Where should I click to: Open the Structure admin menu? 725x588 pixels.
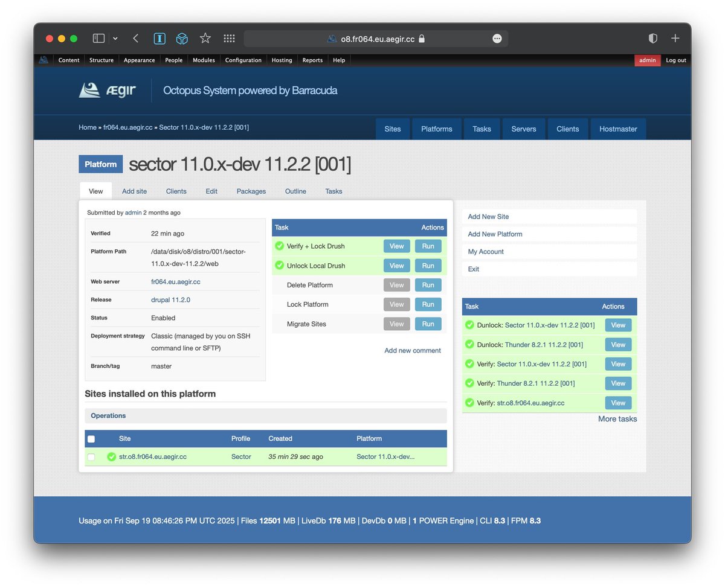(x=101, y=60)
